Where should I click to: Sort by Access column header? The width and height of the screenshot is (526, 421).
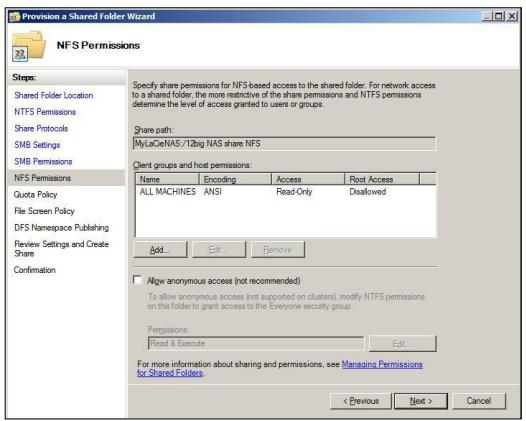pos(308,179)
